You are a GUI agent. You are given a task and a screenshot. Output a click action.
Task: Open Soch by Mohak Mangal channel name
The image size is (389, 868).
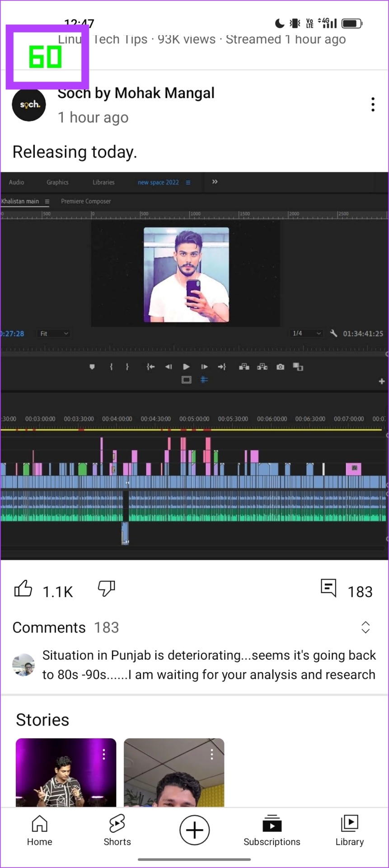(136, 93)
